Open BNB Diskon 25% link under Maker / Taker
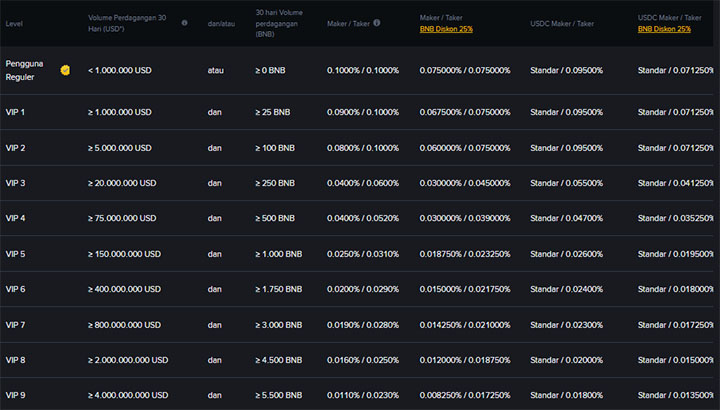 click(x=446, y=29)
